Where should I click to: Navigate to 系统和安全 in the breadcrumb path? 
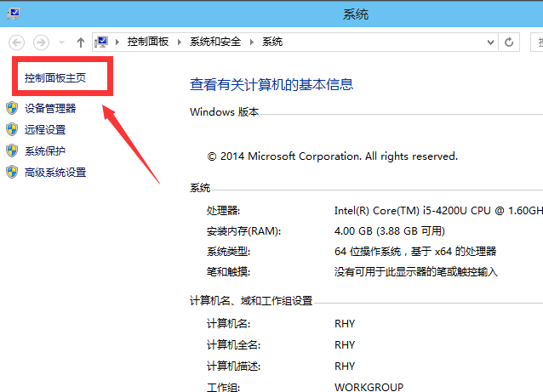(x=217, y=42)
